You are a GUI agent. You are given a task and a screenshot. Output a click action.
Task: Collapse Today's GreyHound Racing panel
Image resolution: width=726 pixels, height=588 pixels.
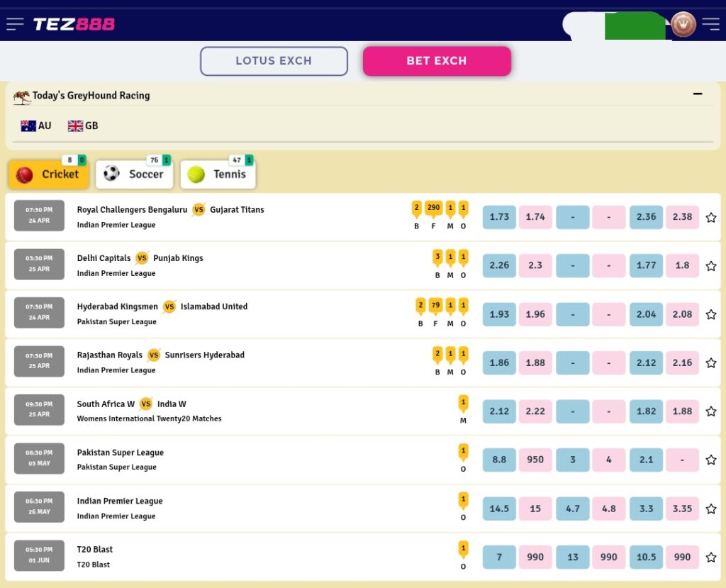coord(698,94)
